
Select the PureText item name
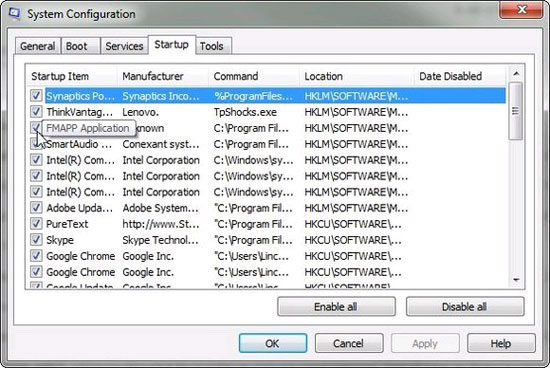pos(67,224)
